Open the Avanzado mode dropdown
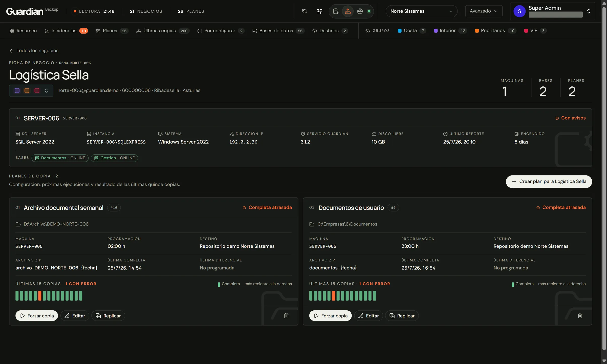 tap(484, 11)
